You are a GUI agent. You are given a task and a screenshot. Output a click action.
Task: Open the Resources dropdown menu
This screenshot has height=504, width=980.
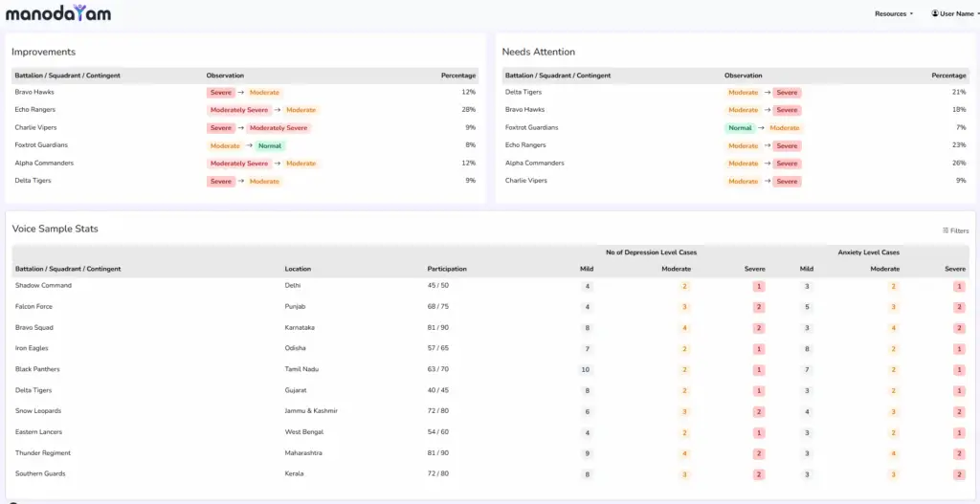click(894, 14)
